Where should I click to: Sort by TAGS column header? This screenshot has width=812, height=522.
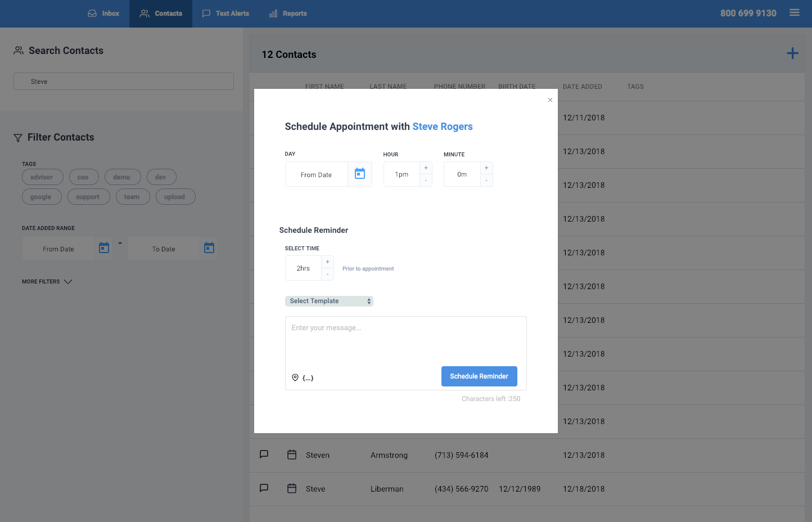point(635,87)
